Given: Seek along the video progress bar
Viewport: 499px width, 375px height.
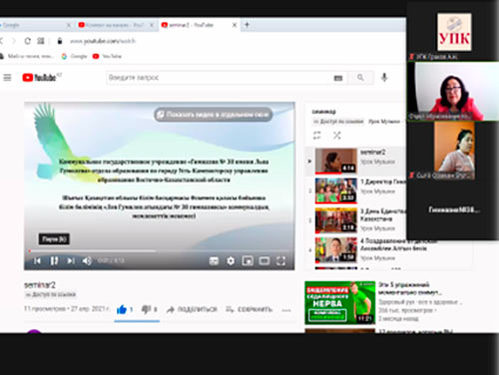Looking at the screenshot, I should 159,251.
